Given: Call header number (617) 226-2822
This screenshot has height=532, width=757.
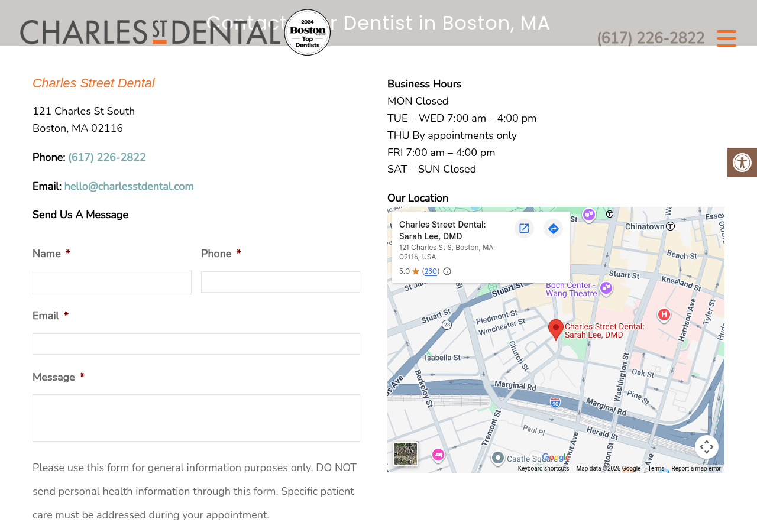Looking at the screenshot, I should click(651, 38).
